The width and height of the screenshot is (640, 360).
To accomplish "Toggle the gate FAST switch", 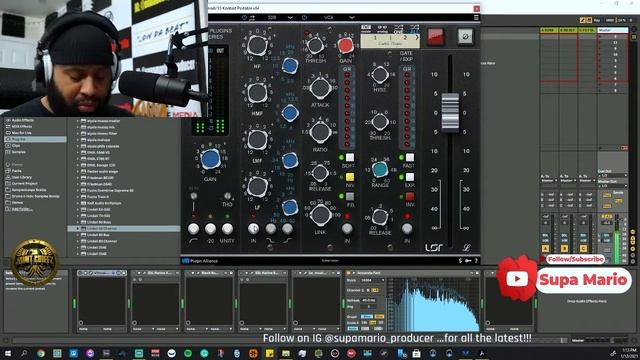I will pos(409,158).
